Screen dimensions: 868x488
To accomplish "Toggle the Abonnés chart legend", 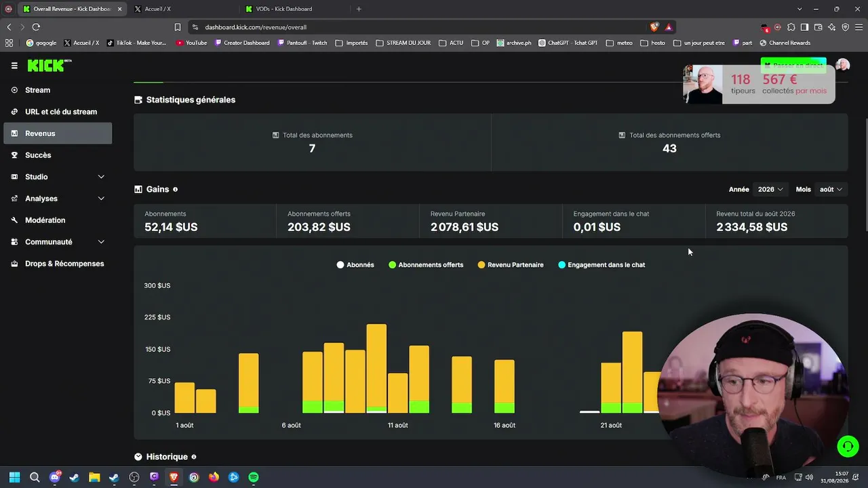I will pyautogui.click(x=355, y=265).
